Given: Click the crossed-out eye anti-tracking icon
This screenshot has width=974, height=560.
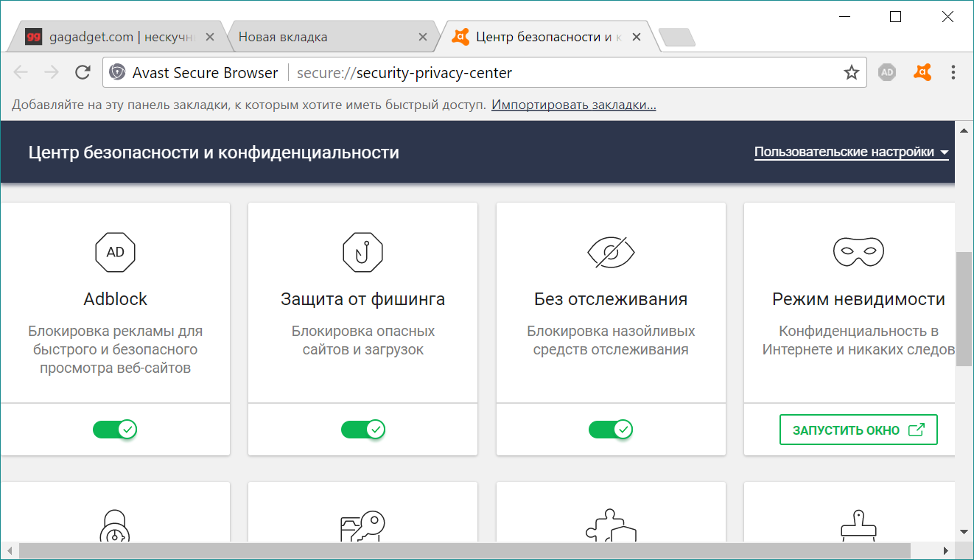Looking at the screenshot, I should [611, 253].
